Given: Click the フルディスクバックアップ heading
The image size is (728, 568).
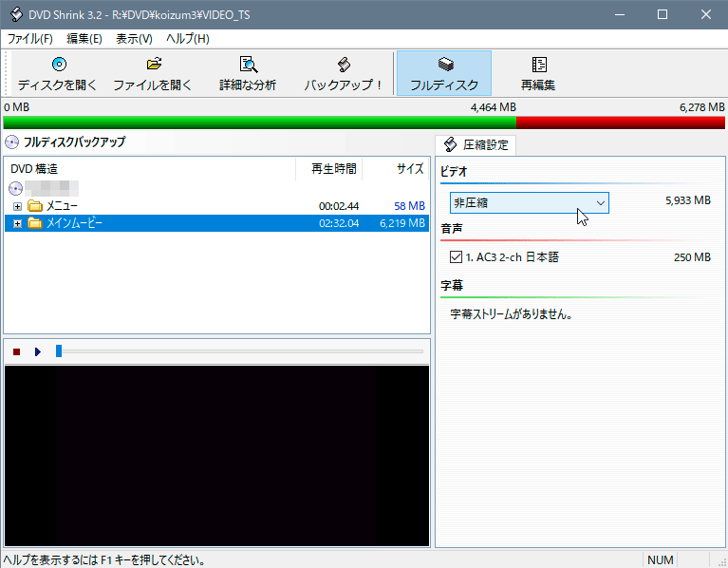Looking at the screenshot, I should point(74,142).
